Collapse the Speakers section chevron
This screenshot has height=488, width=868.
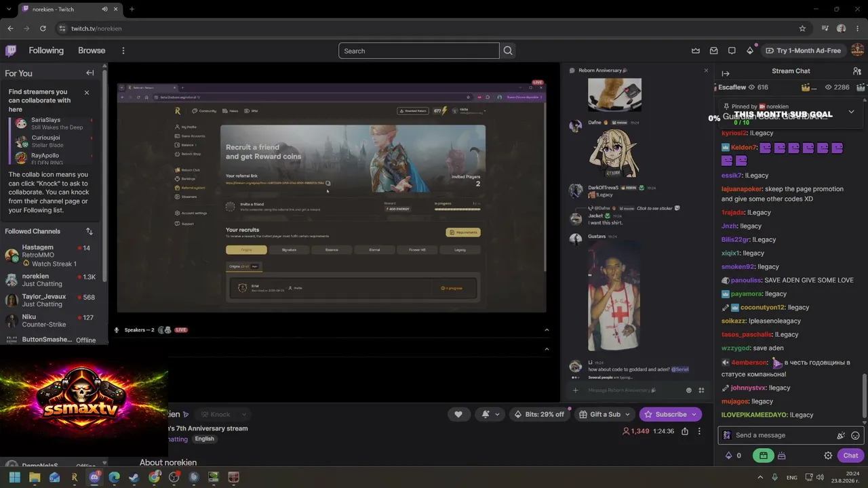pyautogui.click(x=547, y=330)
